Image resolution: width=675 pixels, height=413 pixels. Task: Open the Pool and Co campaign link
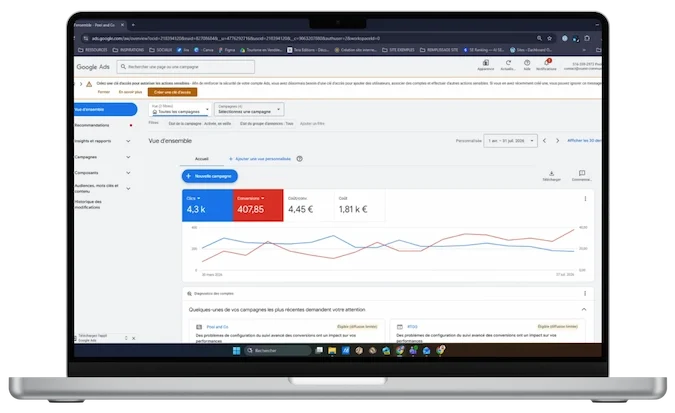(217, 327)
